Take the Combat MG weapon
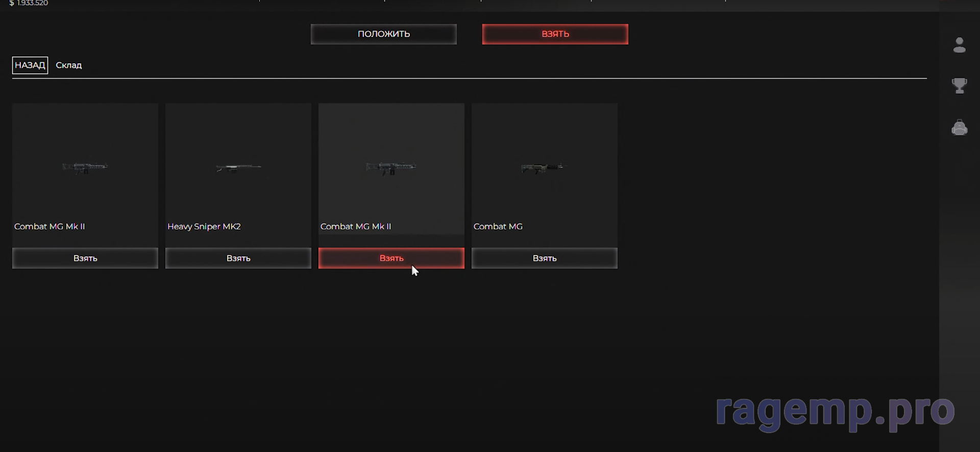The width and height of the screenshot is (980, 452). click(x=545, y=258)
